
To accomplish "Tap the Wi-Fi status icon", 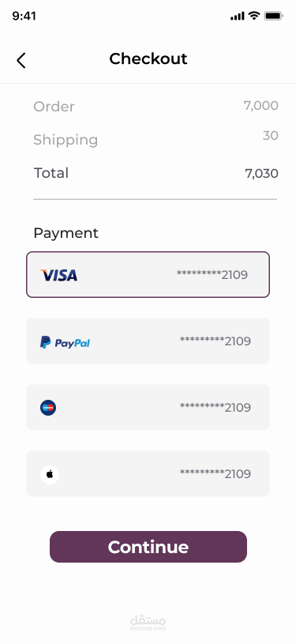I will tap(254, 16).
